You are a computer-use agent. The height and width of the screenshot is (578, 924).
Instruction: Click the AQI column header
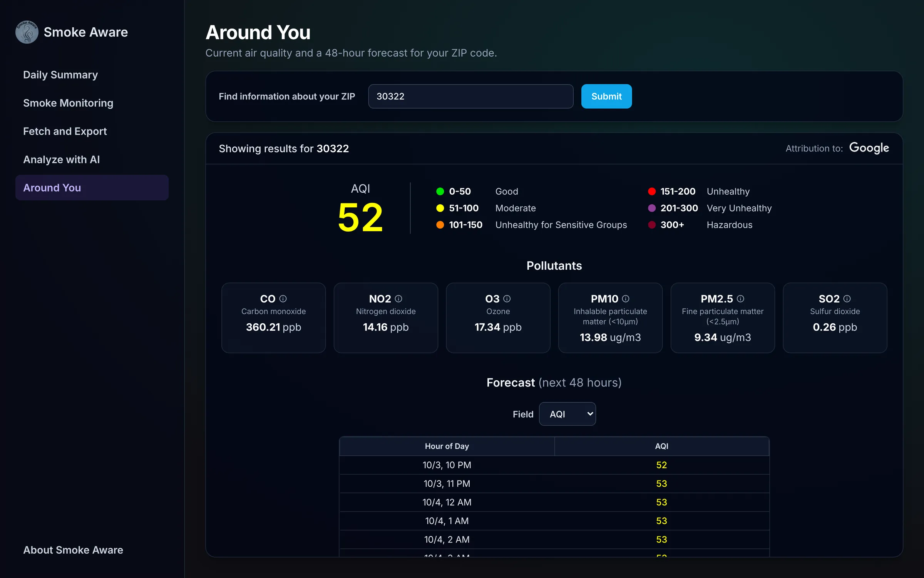point(662,446)
